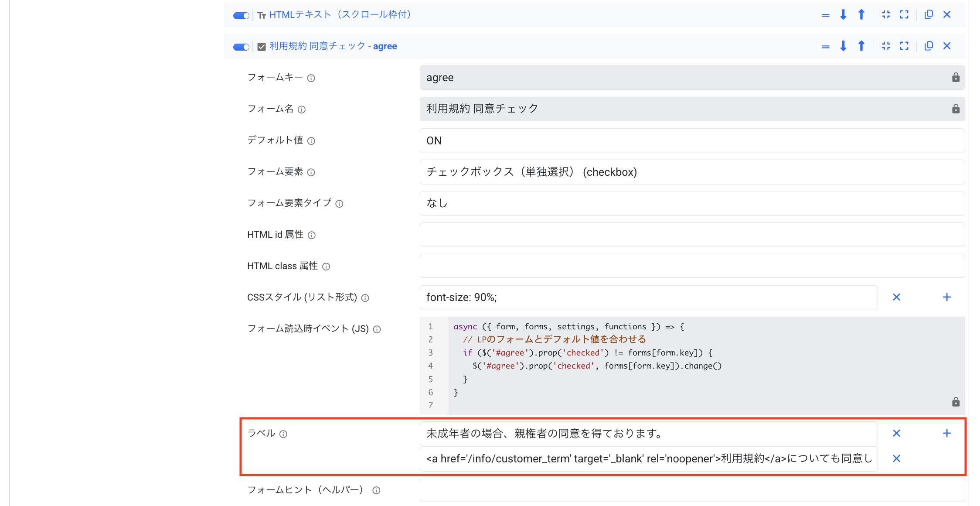
Task: Click the label field with 未成年者の場合 text
Action: point(649,434)
